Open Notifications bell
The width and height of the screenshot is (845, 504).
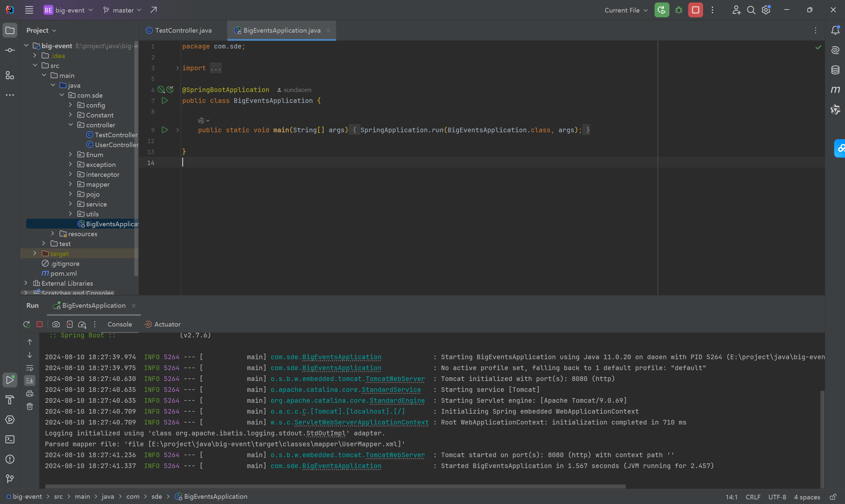click(835, 30)
